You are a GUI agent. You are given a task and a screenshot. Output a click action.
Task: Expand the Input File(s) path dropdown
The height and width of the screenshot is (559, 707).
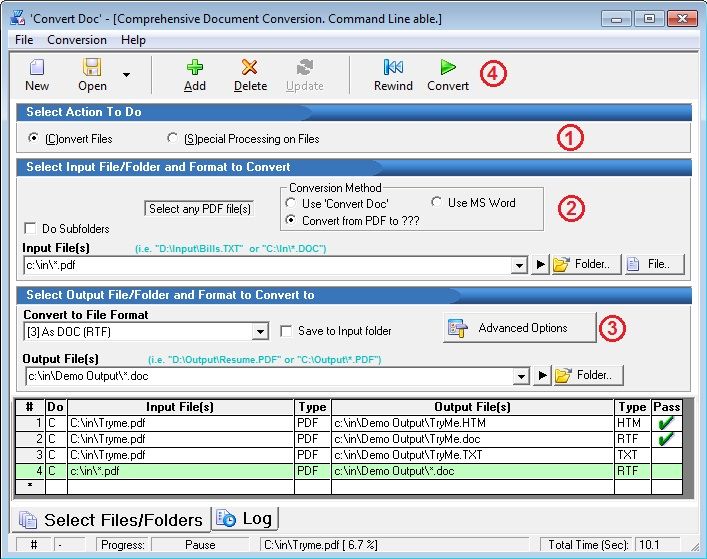(x=519, y=265)
